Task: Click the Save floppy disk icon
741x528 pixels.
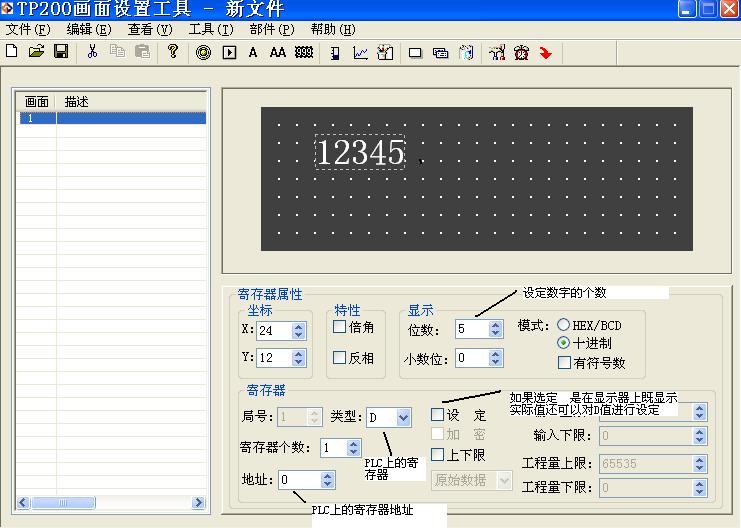Action: pos(61,52)
